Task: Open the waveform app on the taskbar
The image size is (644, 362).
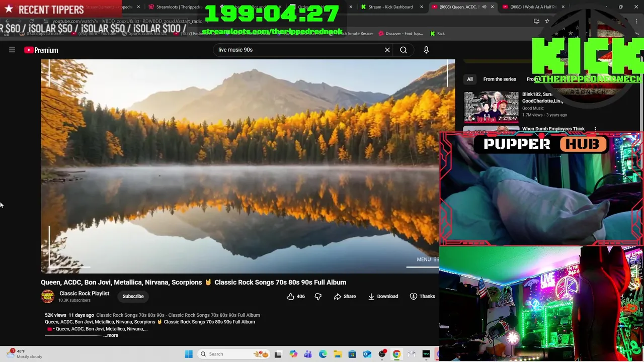Action: coord(427,354)
